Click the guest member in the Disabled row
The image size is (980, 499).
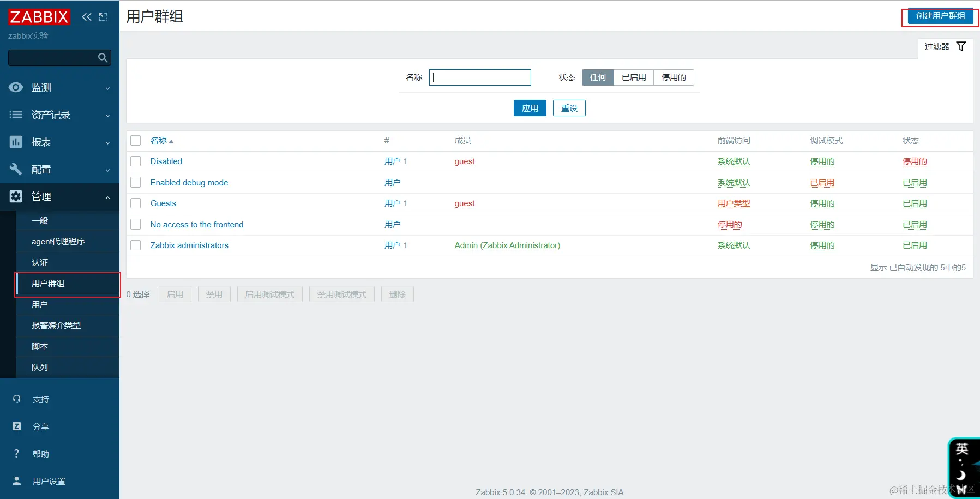pyautogui.click(x=465, y=161)
